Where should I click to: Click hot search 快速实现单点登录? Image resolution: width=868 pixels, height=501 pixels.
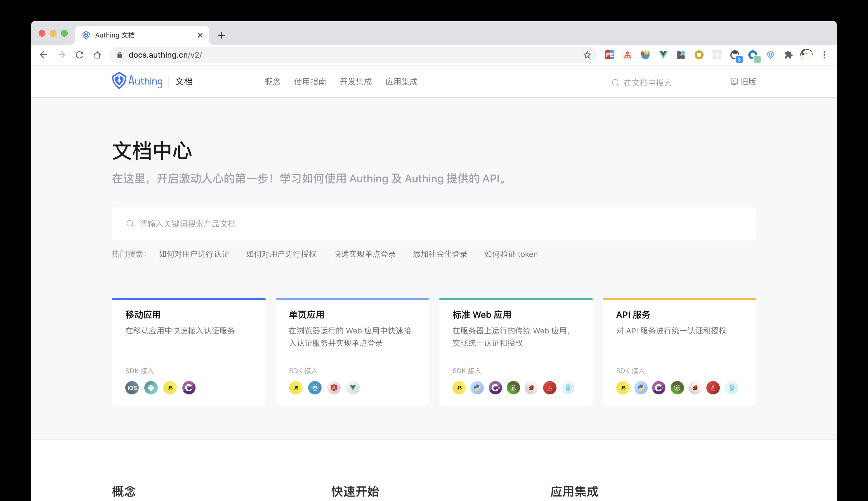(365, 254)
